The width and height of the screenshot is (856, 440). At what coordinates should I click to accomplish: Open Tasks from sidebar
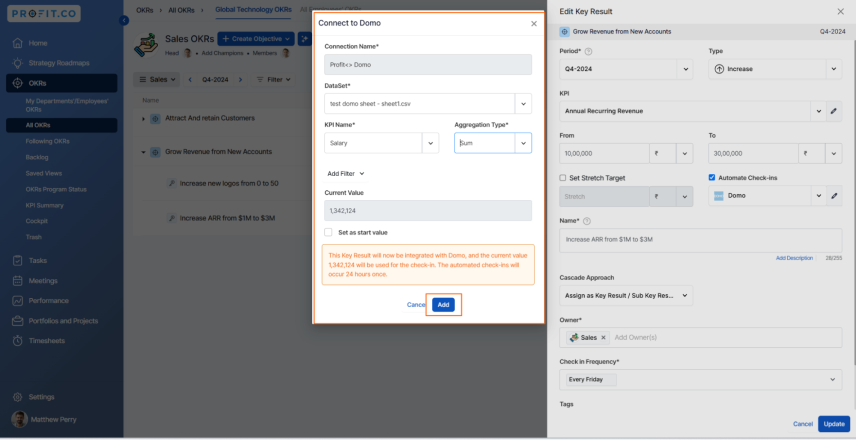30,260
